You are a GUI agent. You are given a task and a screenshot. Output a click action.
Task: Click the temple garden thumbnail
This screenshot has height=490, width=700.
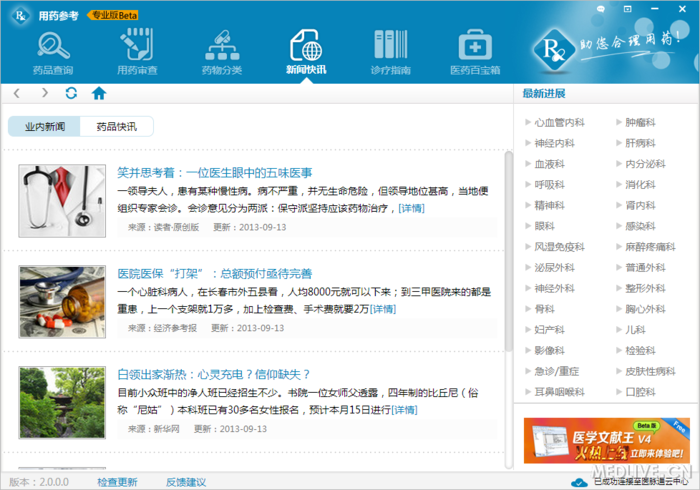pos(62,403)
